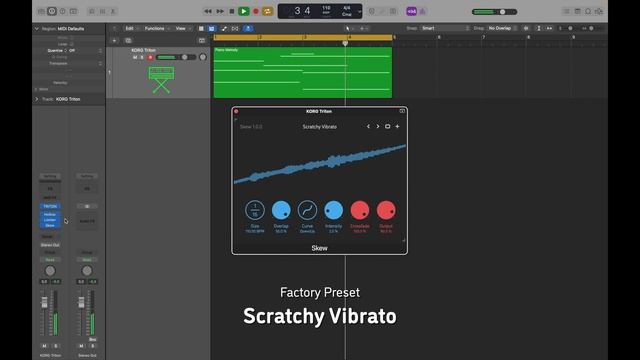The width and height of the screenshot is (640, 360).
Task: Open the Drag dropdown set to No Overlap
Action: [502, 28]
